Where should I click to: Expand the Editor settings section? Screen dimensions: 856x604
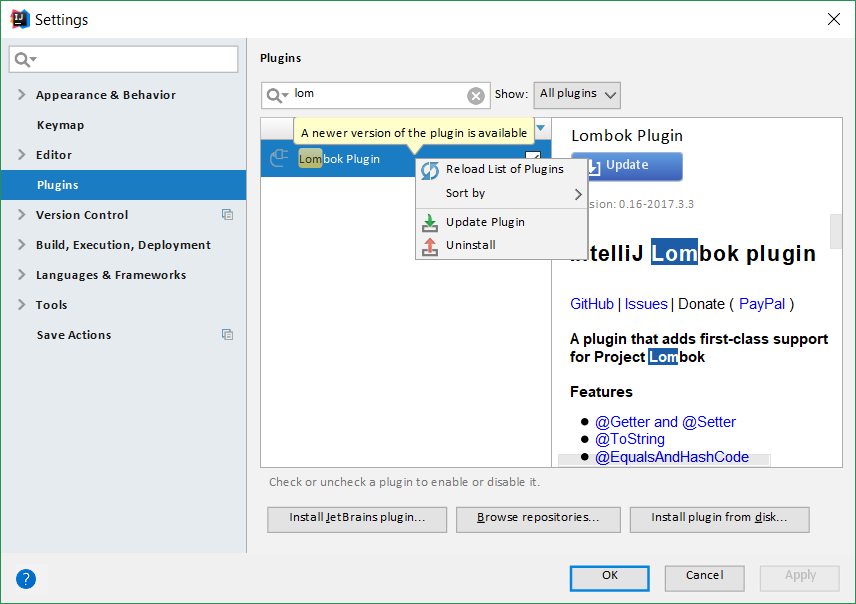(x=21, y=155)
